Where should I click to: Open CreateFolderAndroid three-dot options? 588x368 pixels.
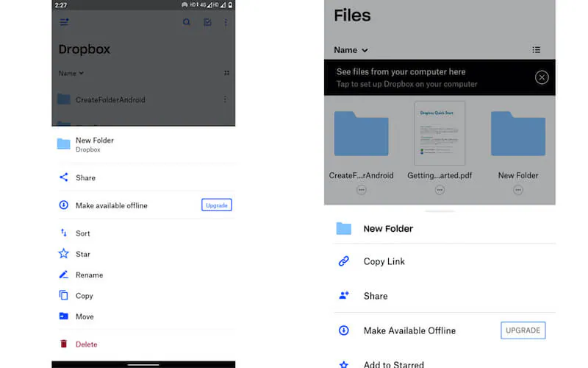click(225, 99)
